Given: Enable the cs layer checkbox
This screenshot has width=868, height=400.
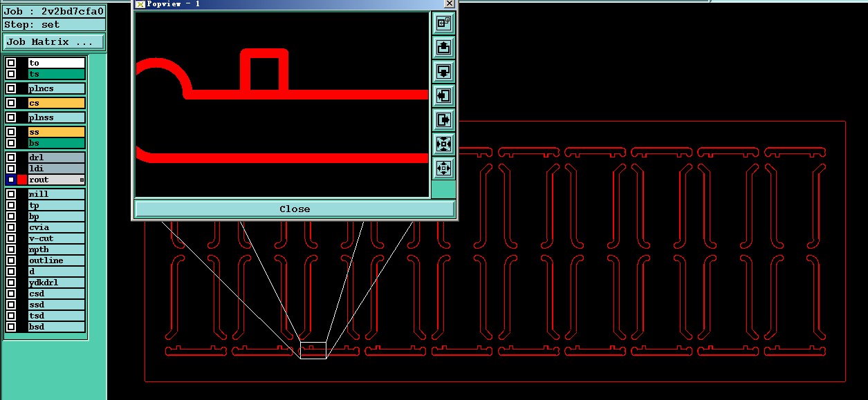Looking at the screenshot, I should click(11, 103).
